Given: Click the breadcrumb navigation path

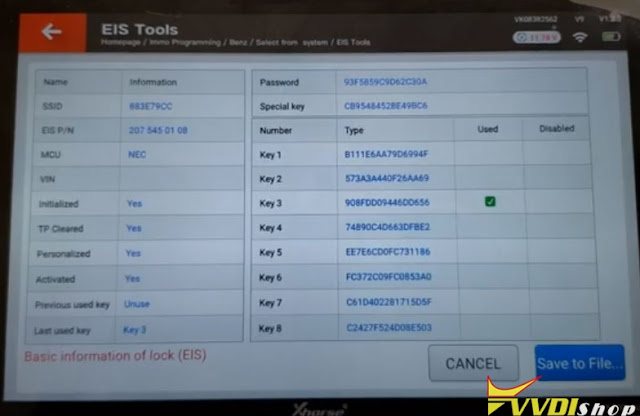Looking at the screenshot, I should [236, 42].
